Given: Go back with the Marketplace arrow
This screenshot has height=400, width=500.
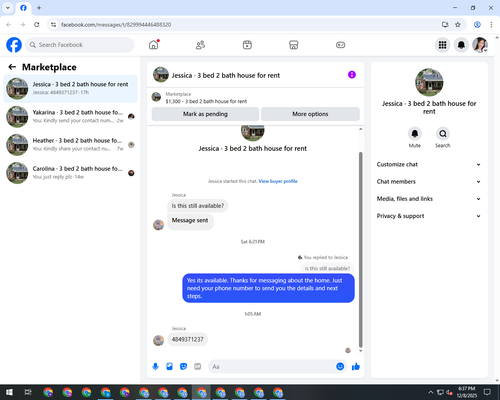Looking at the screenshot, I should click(12, 67).
